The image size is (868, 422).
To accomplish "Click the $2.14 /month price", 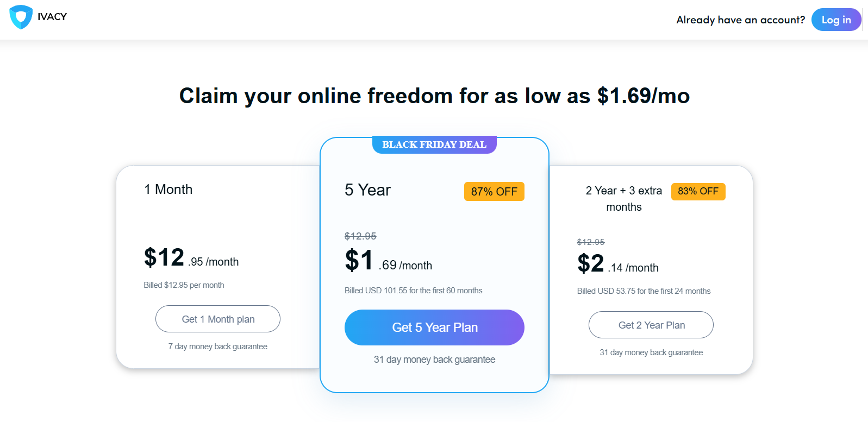I will tap(617, 264).
